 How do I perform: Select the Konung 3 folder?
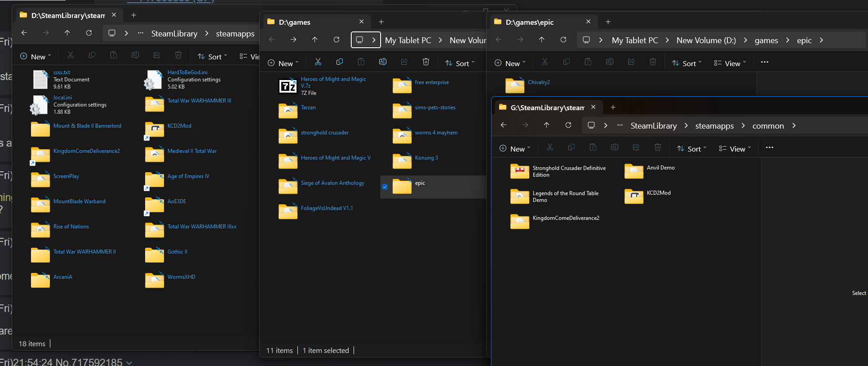point(416,161)
